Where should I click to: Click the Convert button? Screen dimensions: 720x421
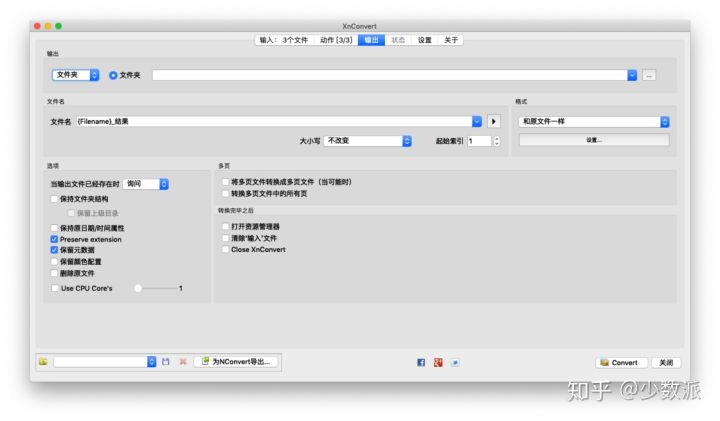(x=621, y=363)
